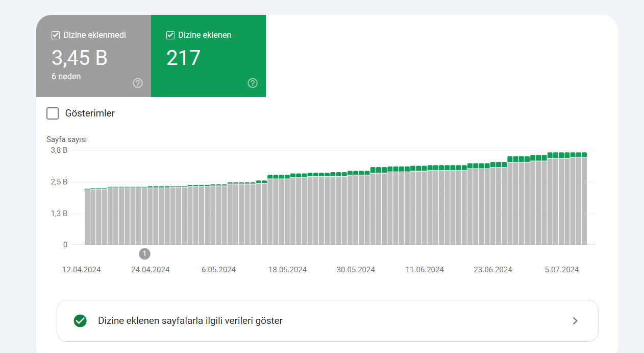644x353 pixels.
Task: Uncheck the Dizine eklenmedi checkbox
Action: (56, 35)
